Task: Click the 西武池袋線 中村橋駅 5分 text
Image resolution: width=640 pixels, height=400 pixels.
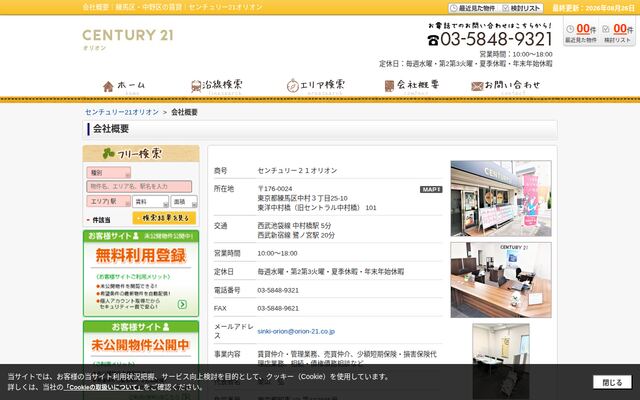Action: pyautogui.click(x=294, y=225)
